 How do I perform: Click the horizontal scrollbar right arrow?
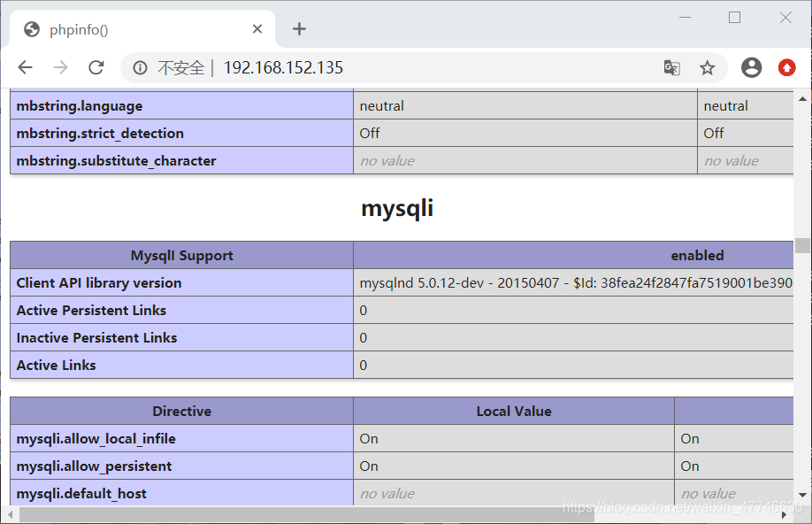[784, 514]
